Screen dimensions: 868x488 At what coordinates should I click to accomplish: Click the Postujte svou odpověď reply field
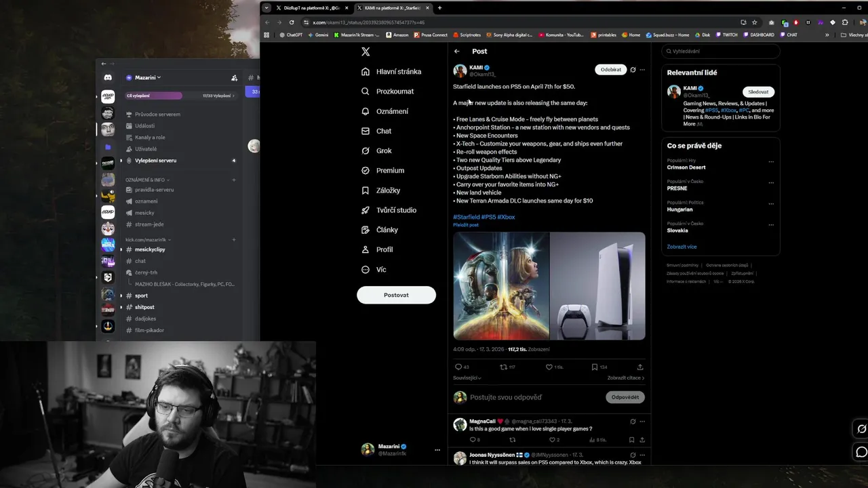pyautogui.click(x=506, y=397)
